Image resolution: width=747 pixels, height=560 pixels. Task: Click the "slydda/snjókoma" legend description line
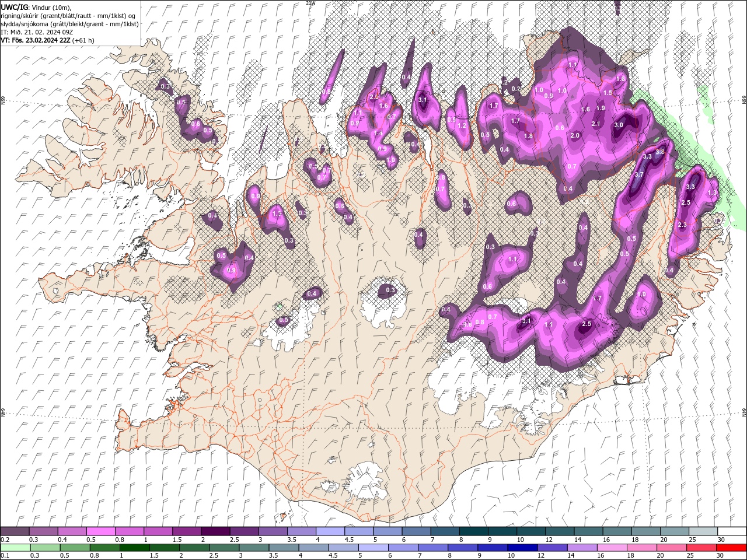tap(69, 24)
